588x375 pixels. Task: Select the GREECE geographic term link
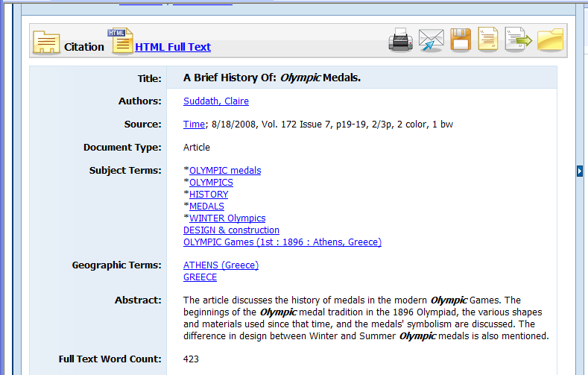pos(200,277)
